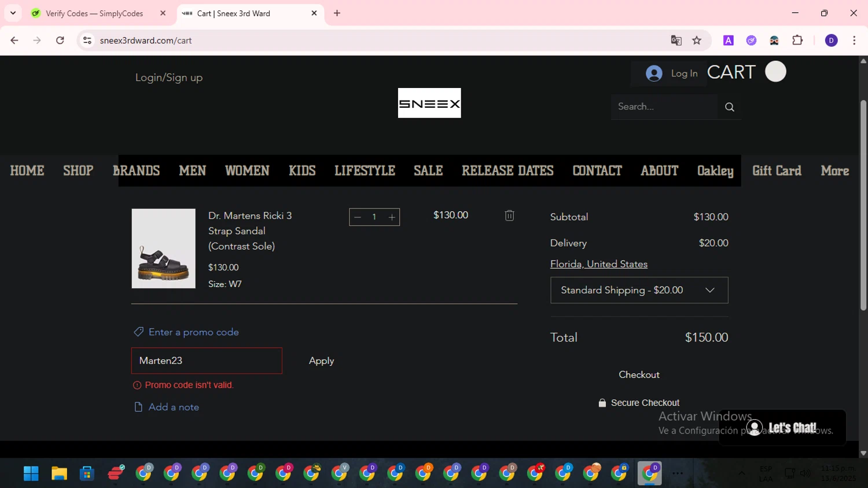Click Florida, United States link
The image size is (868, 488).
tap(599, 264)
